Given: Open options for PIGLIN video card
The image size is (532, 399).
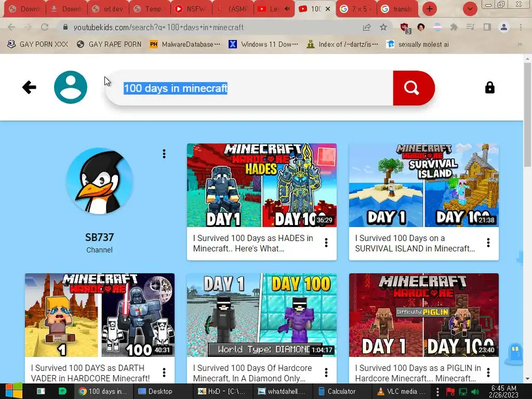Looking at the screenshot, I should (x=488, y=373).
